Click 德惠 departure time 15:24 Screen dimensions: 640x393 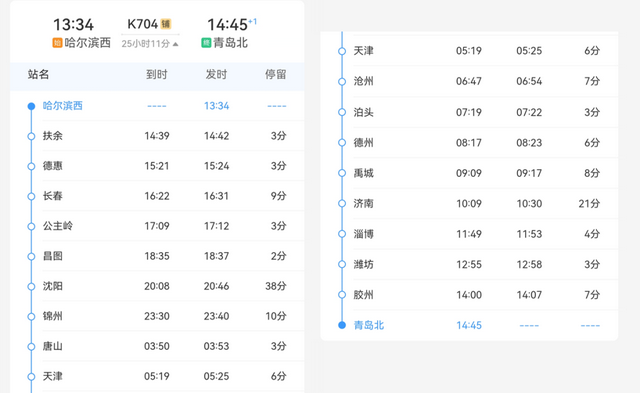216,166
